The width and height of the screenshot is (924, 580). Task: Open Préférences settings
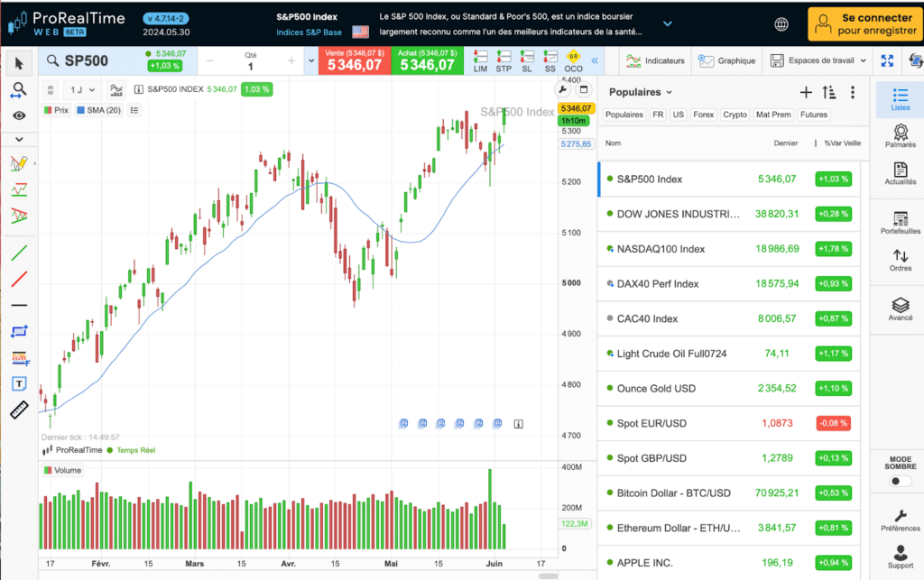click(901, 520)
